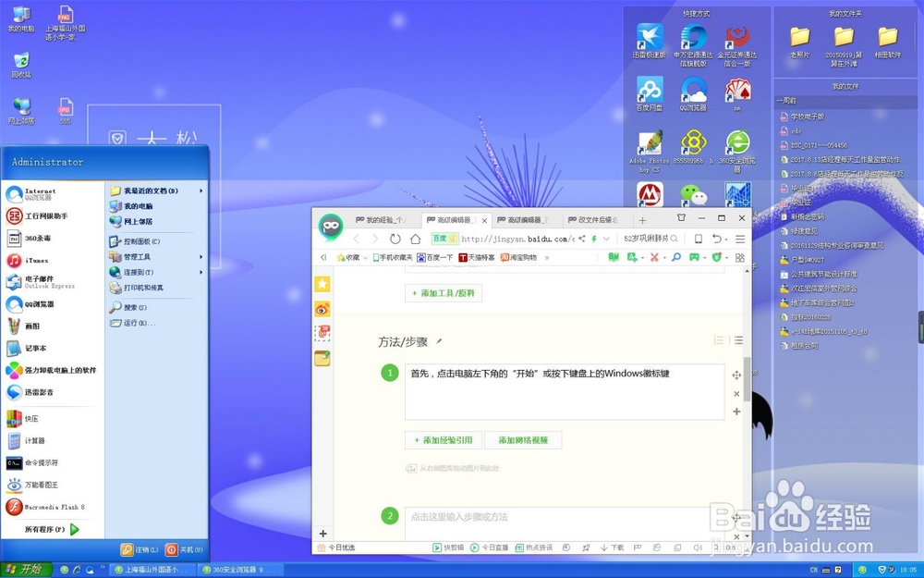Image resolution: width=924 pixels, height=578 pixels.
Task: Click the undo close-tab arrow icon
Action: coord(717,239)
